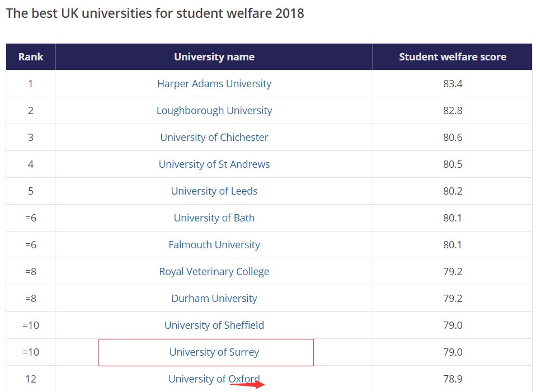Image resolution: width=536 pixels, height=392 pixels.
Task: Open University of Chichester page
Action: [214, 138]
